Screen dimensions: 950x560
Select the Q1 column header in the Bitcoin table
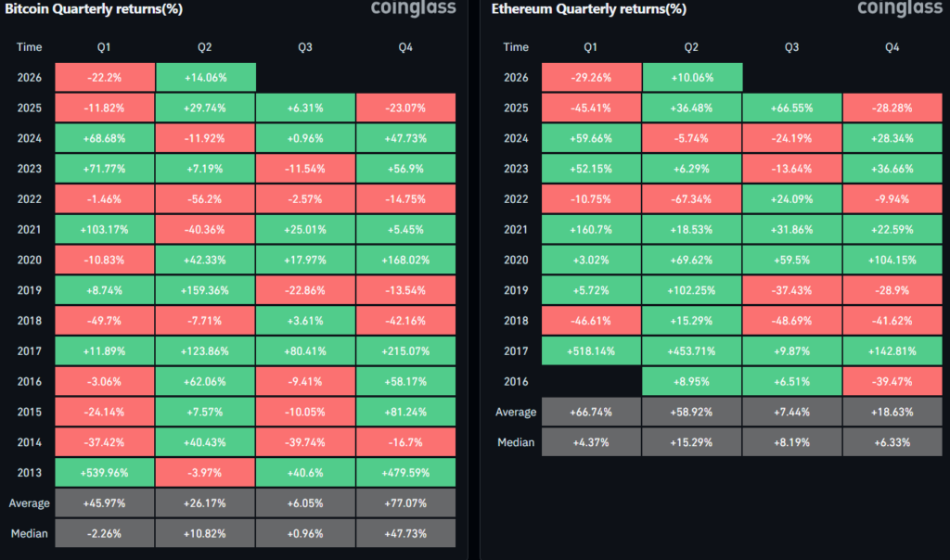105,47
